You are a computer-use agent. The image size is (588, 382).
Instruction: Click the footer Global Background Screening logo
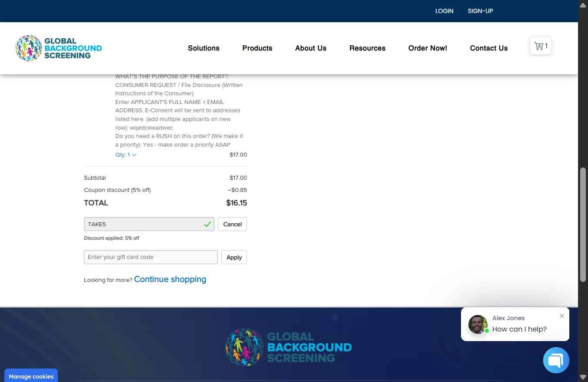click(x=288, y=347)
